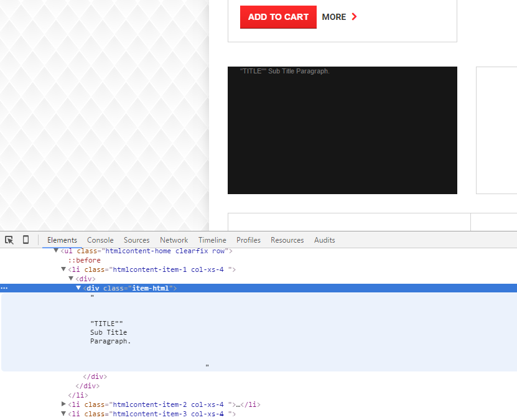Select the ::before pseudo-element row
Screen dimensions: 517x420
coord(84,260)
